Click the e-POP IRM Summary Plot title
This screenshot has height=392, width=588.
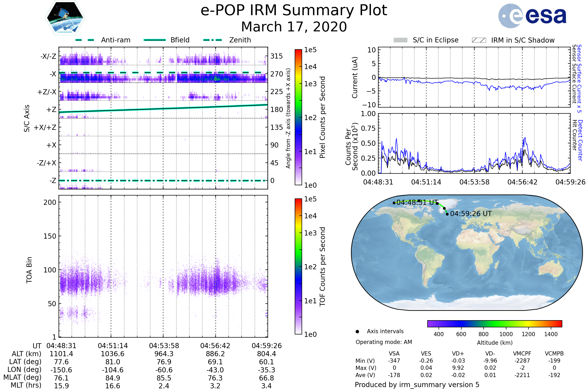(x=294, y=11)
